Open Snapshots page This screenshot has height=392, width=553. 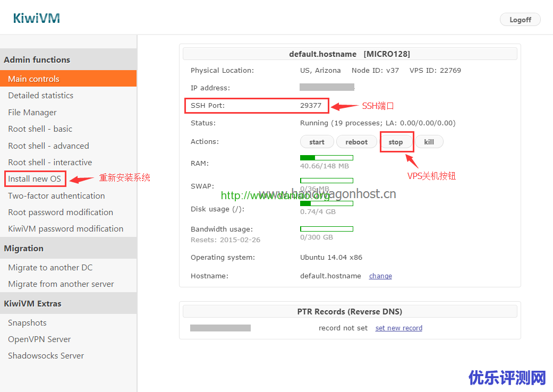pyautogui.click(x=27, y=323)
